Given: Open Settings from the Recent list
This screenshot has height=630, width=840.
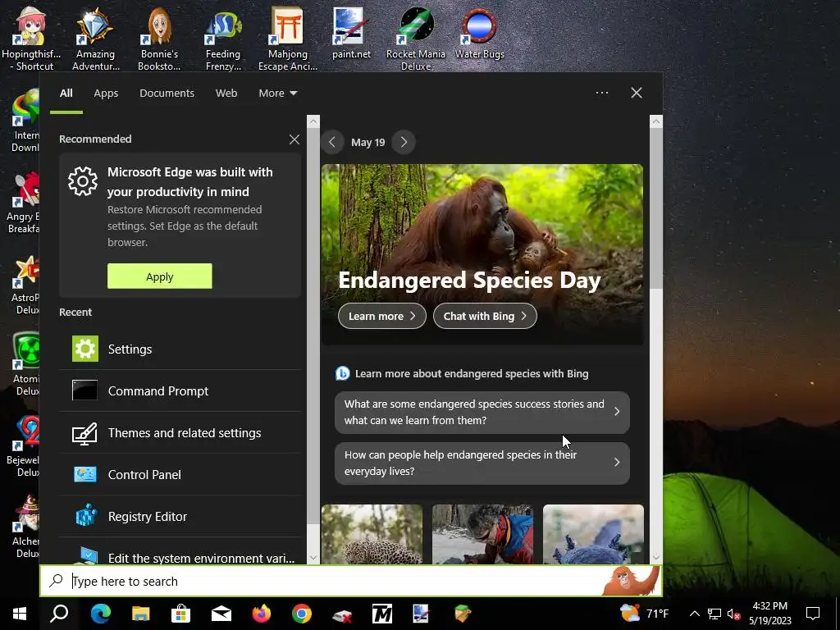Looking at the screenshot, I should (180, 349).
